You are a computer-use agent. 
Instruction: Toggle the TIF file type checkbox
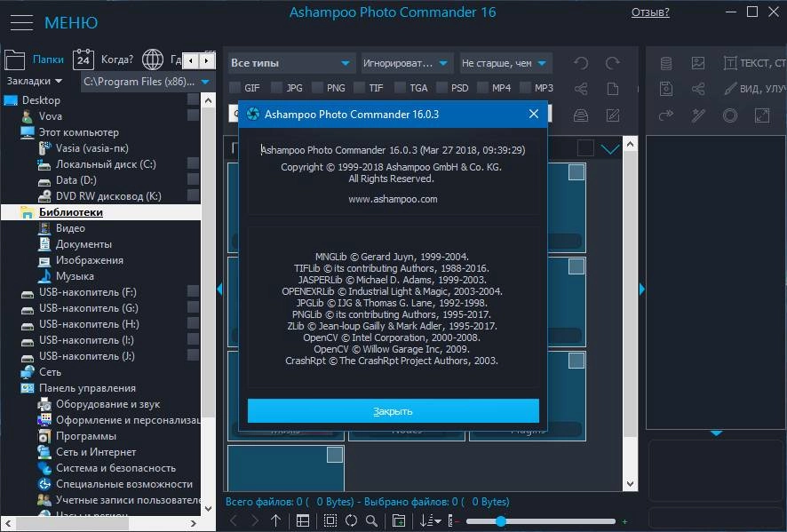pyautogui.click(x=359, y=88)
